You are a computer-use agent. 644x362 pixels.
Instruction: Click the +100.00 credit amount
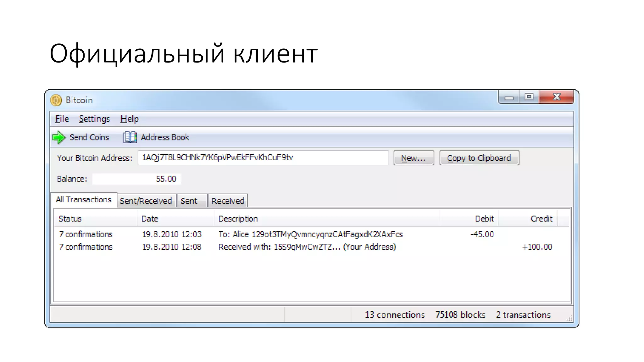tap(537, 247)
